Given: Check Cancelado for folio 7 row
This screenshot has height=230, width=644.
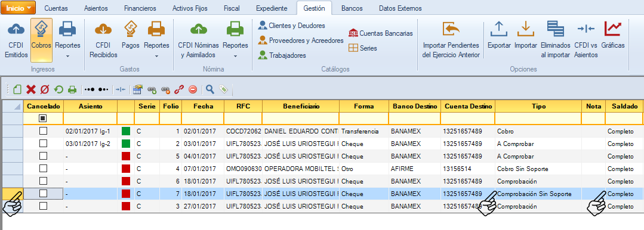Looking at the screenshot, I should (43, 194).
